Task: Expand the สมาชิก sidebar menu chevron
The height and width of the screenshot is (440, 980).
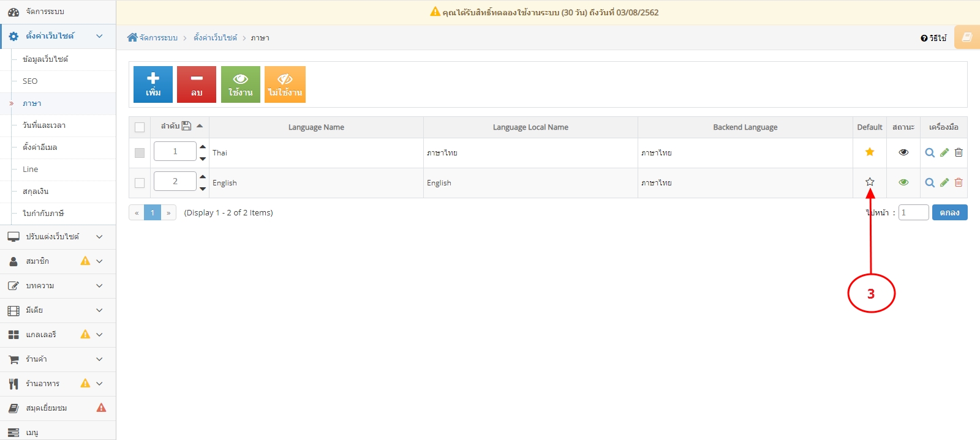Action: pos(99,261)
